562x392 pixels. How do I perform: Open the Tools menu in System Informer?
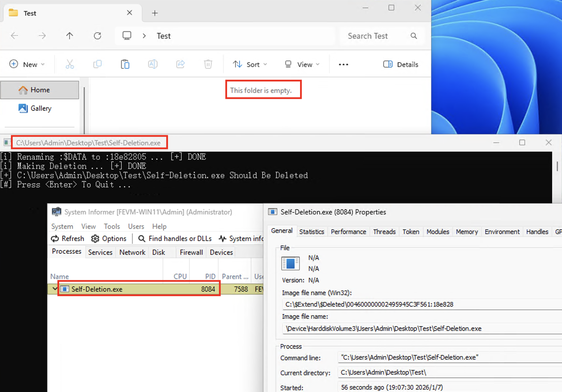pyautogui.click(x=112, y=226)
